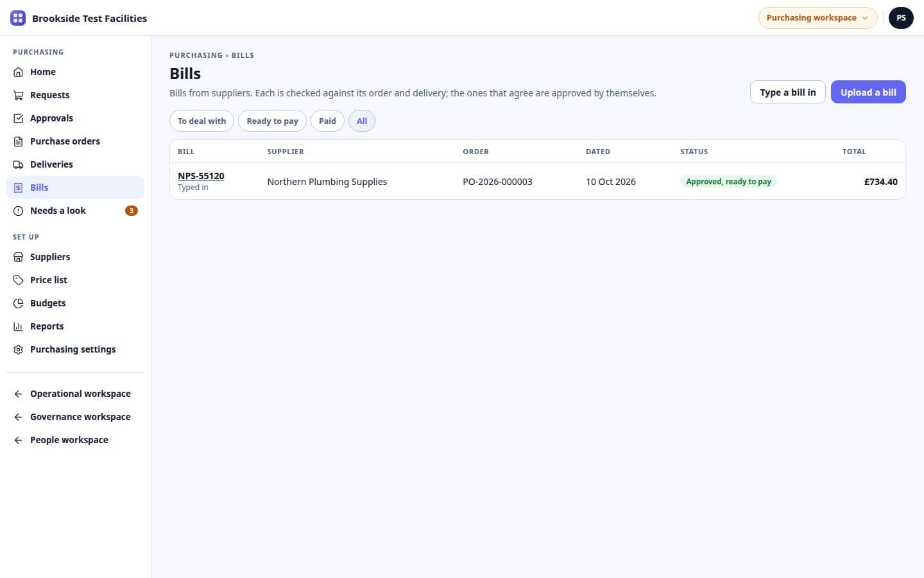Click the Purchase orders document icon

coord(18,141)
